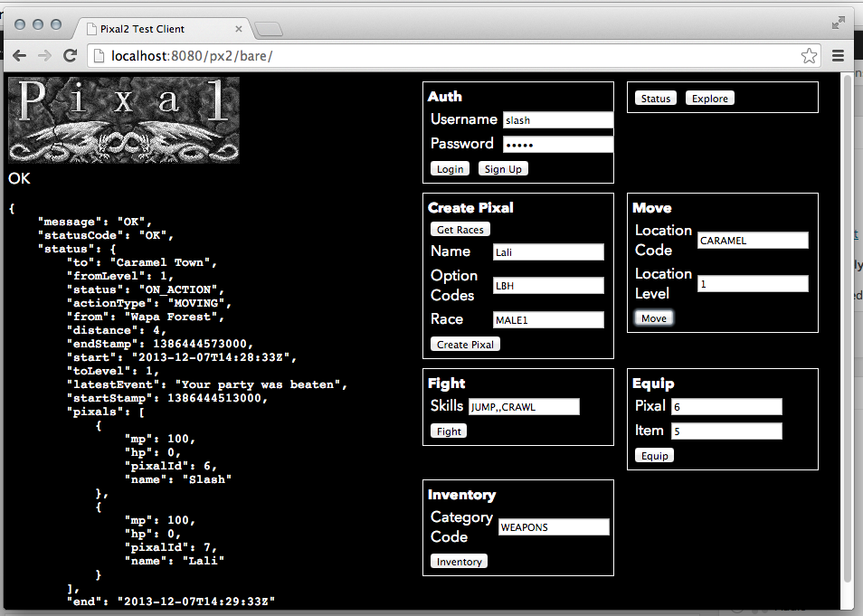Submit with the Create Pixal button

point(465,345)
